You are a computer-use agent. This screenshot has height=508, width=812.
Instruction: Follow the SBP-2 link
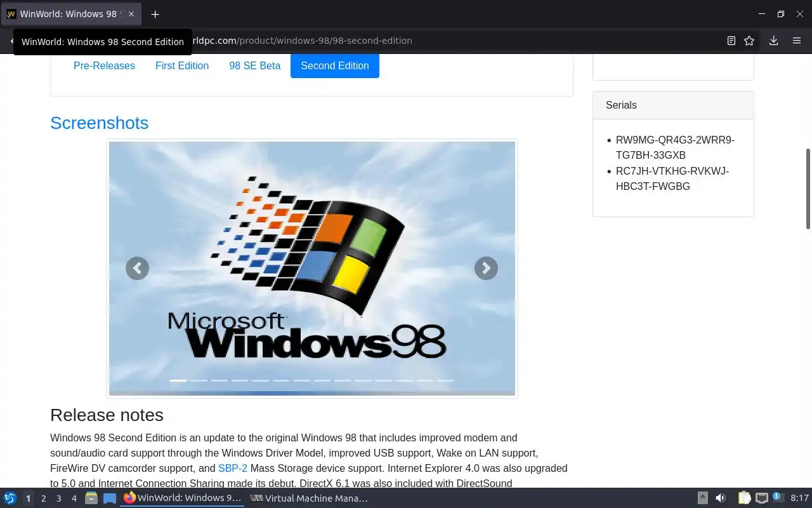[233, 468]
